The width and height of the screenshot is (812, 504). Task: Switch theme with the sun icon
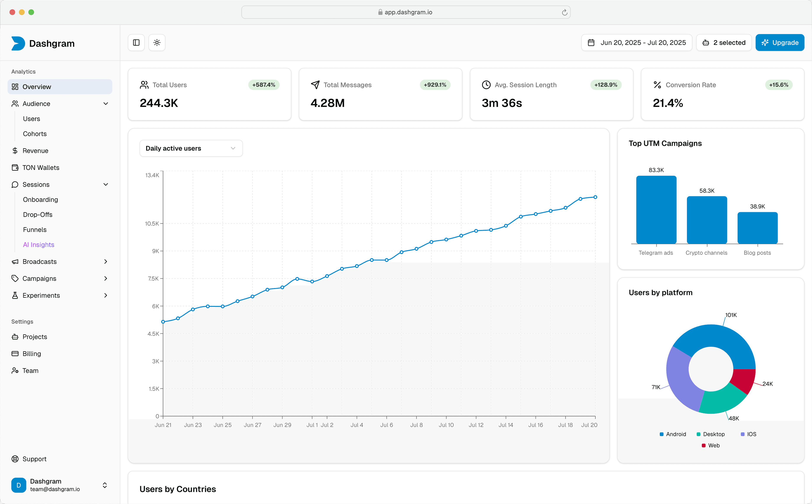[157, 43]
